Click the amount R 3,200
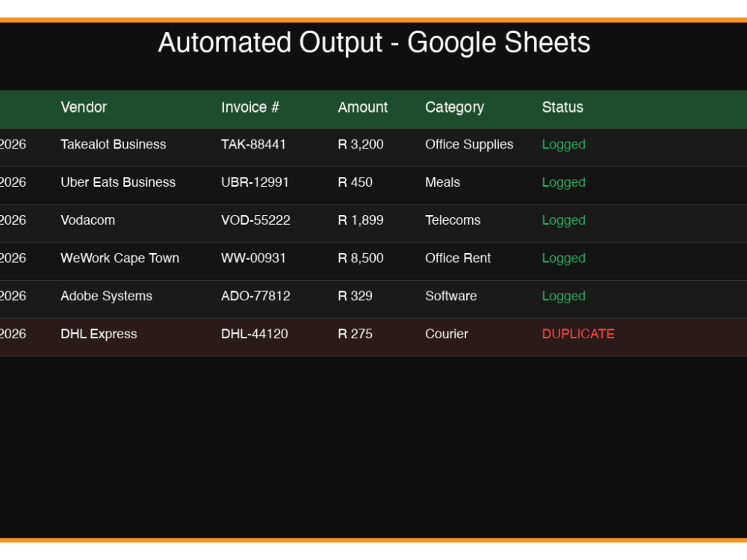Image resolution: width=747 pixels, height=560 pixels. [361, 144]
